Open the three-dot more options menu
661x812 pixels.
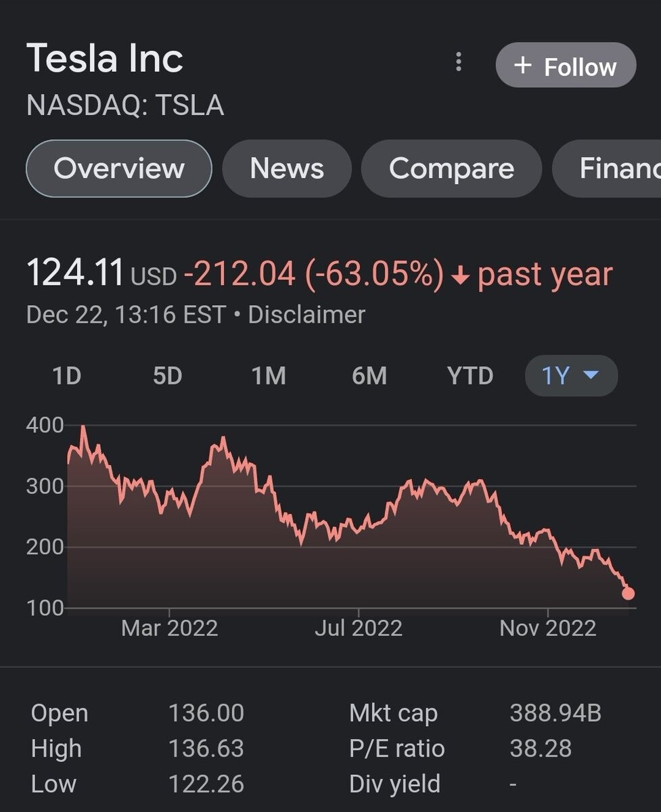459,63
